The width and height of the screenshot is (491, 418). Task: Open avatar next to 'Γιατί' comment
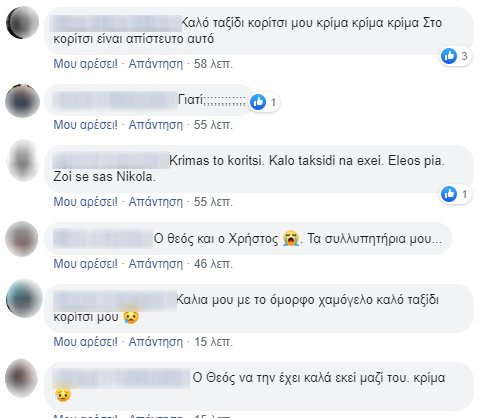pos(22,101)
